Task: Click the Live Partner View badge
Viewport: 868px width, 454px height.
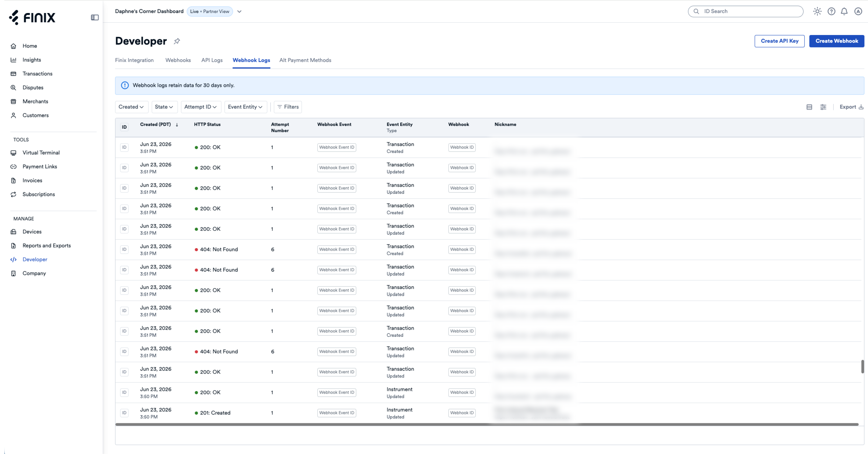Action: pyautogui.click(x=210, y=11)
